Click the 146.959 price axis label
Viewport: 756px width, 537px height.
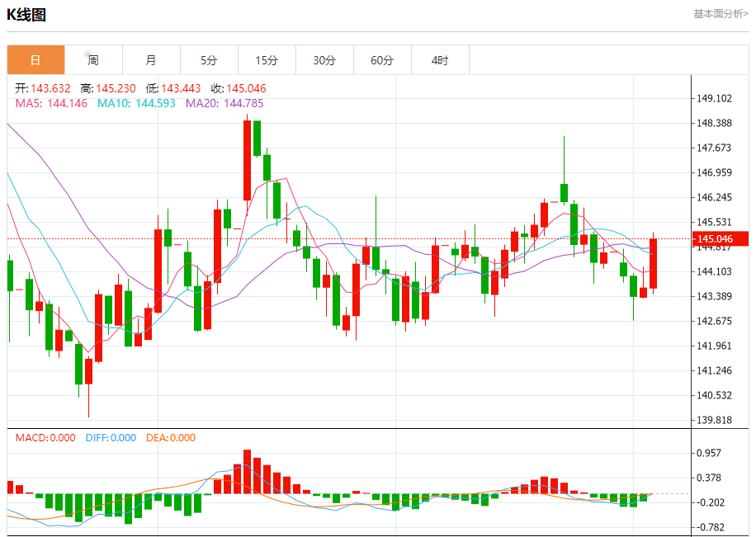point(714,172)
